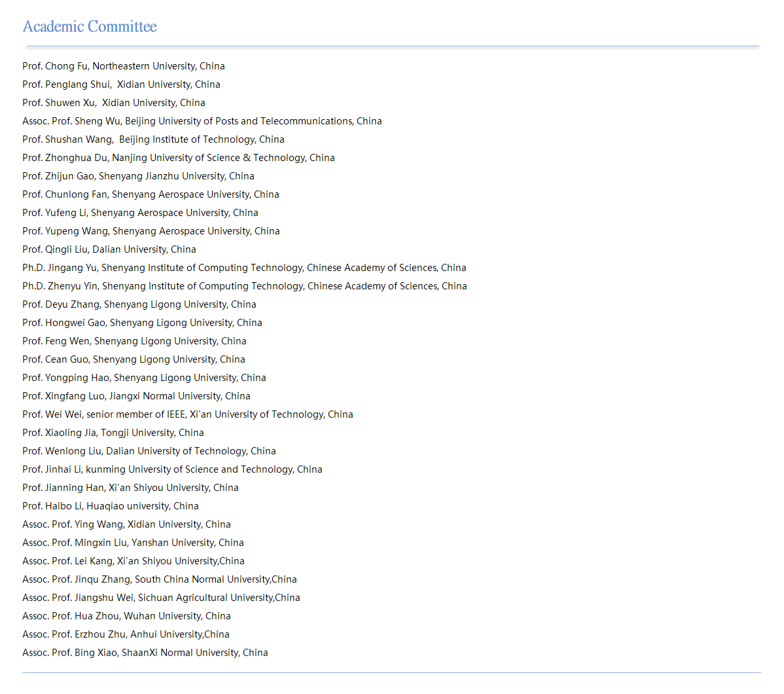Select Assoc. Prof. Bing Xiao line
This screenshot has width=784, height=694.
145,653
